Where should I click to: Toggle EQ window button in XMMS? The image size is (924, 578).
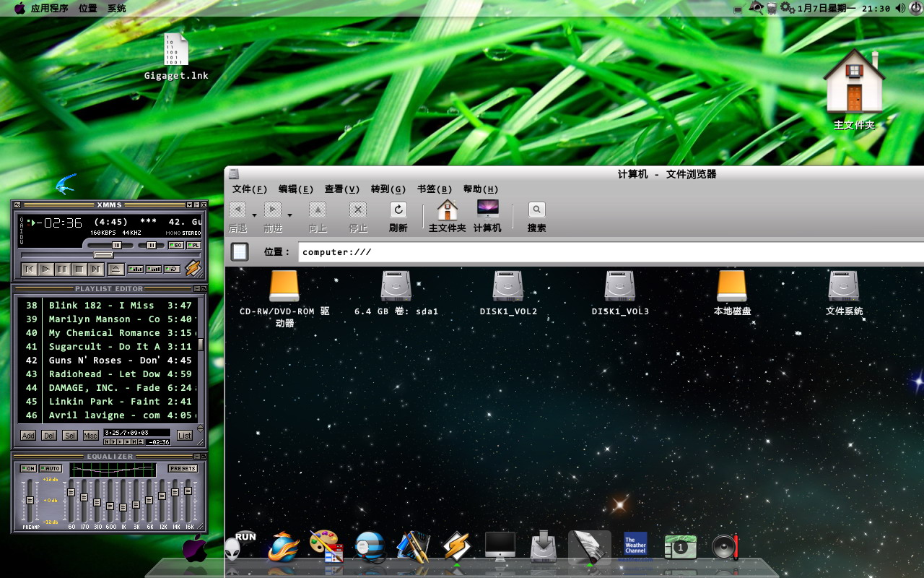pyautogui.click(x=175, y=246)
